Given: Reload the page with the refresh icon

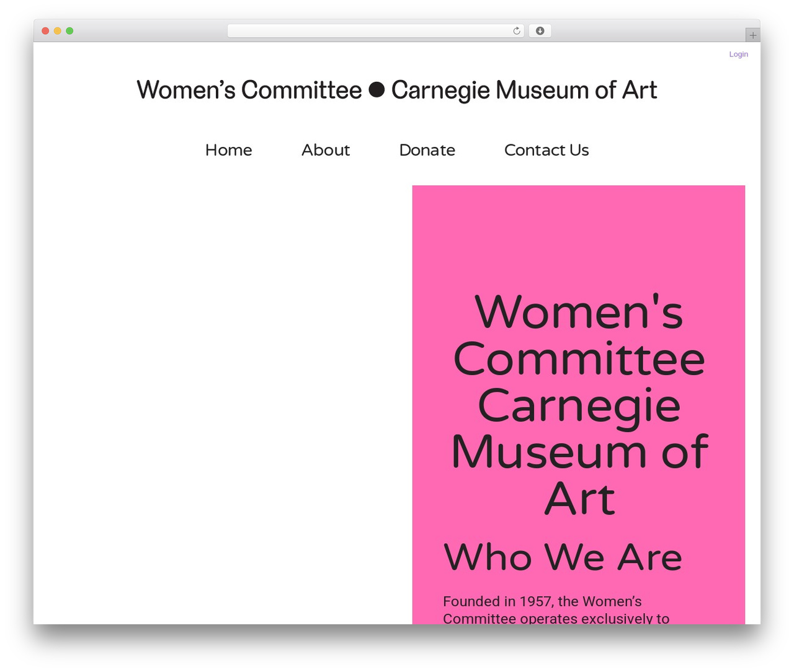Looking at the screenshot, I should tap(516, 31).
